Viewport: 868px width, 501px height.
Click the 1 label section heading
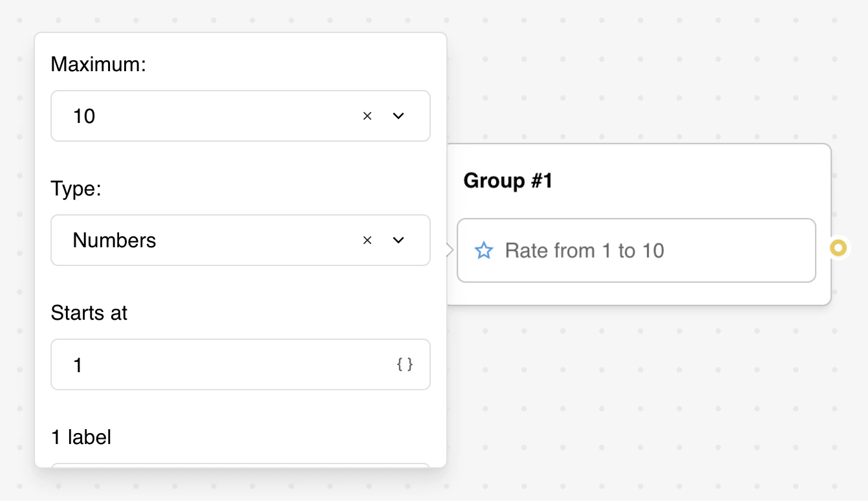tap(81, 437)
